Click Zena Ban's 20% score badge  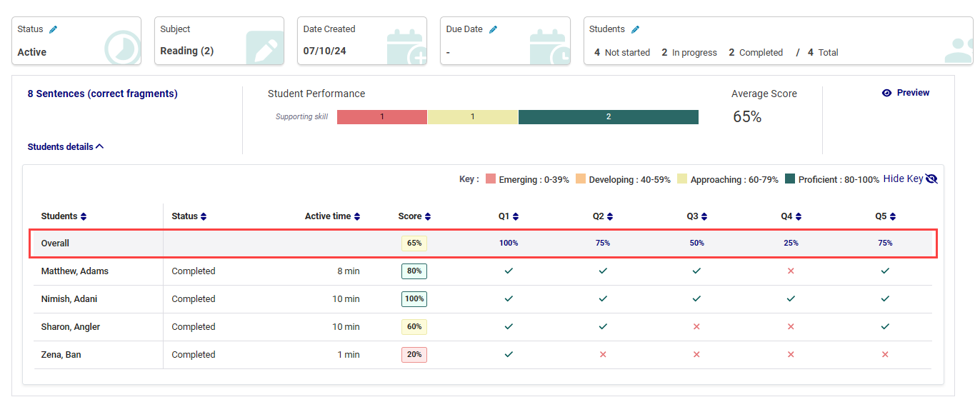click(x=414, y=355)
